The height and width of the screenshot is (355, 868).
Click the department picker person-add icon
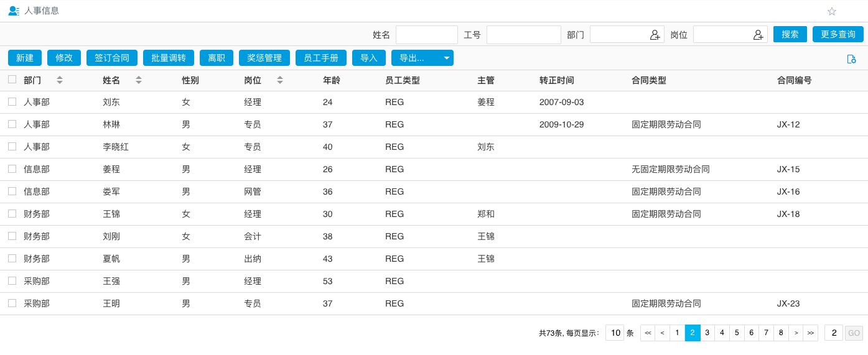(x=655, y=35)
